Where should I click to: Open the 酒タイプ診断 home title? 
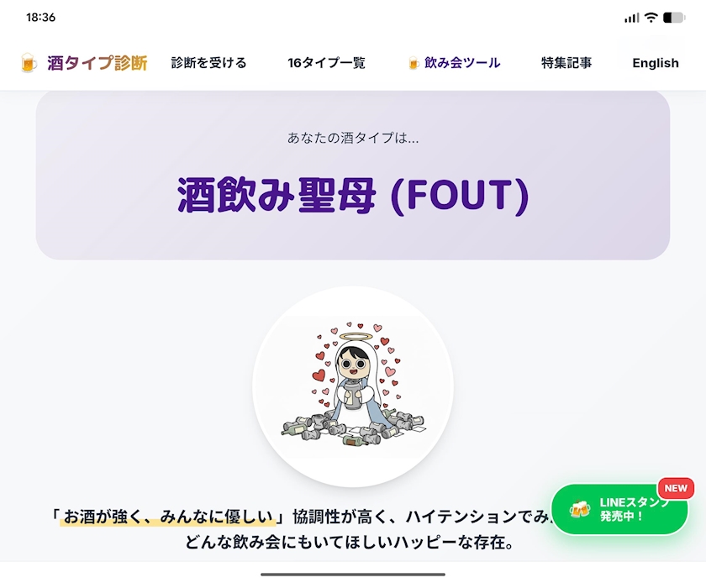point(97,62)
